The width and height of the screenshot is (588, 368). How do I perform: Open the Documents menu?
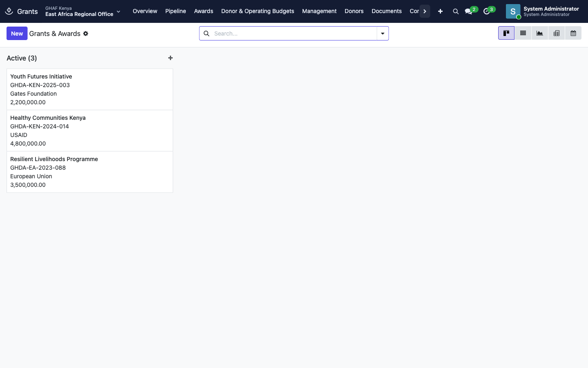(387, 11)
